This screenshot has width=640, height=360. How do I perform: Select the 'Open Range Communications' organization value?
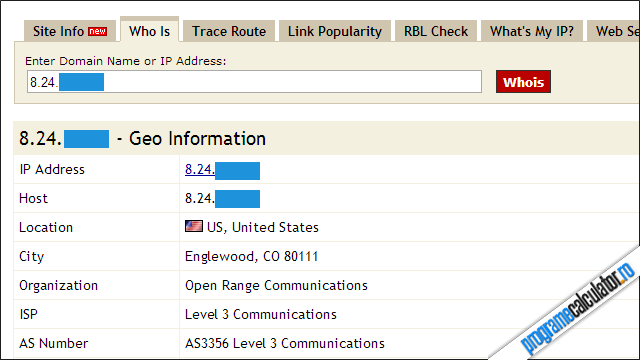276,285
